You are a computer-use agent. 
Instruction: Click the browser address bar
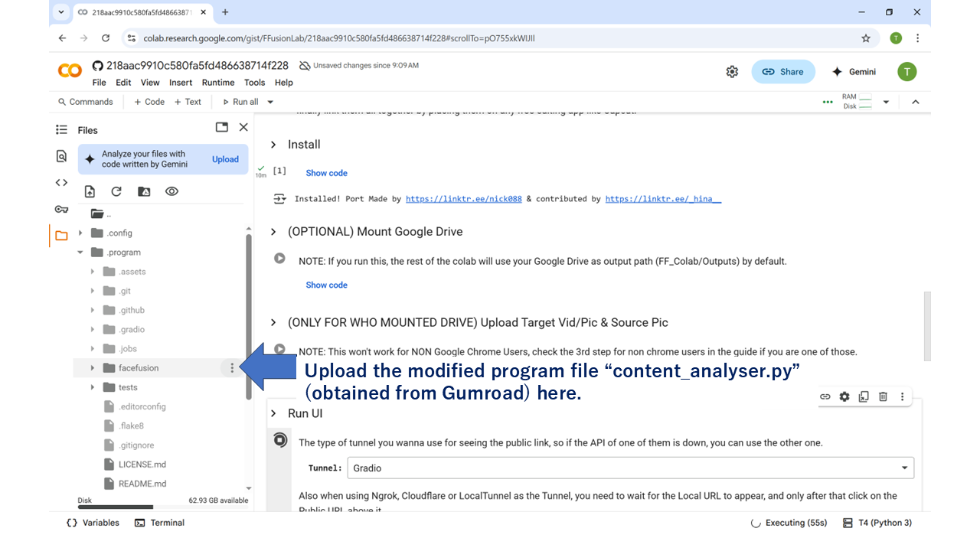[490, 38]
